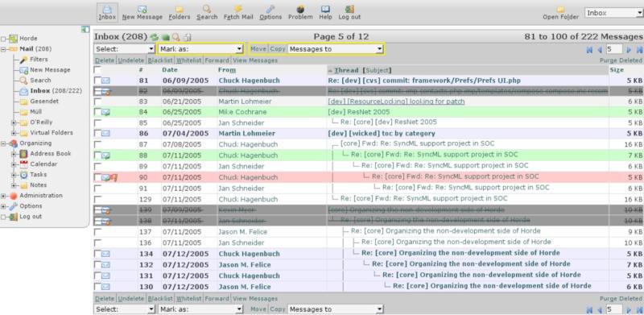This screenshot has height=315, width=644.
Task: Refresh mailbox via green arrows icon beside Inbox title
Action: point(155,37)
